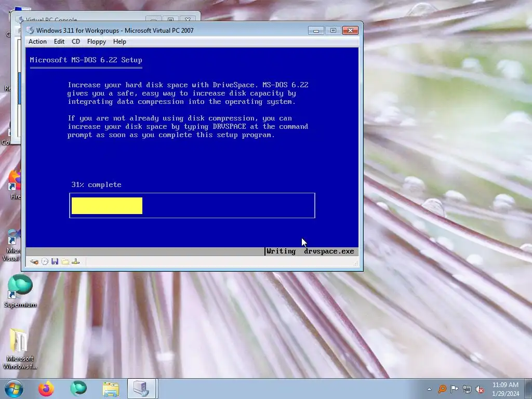The height and width of the screenshot is (399, 532).
Task: Click the resize grip of the VM window
Action: click(x=355, y=263)
